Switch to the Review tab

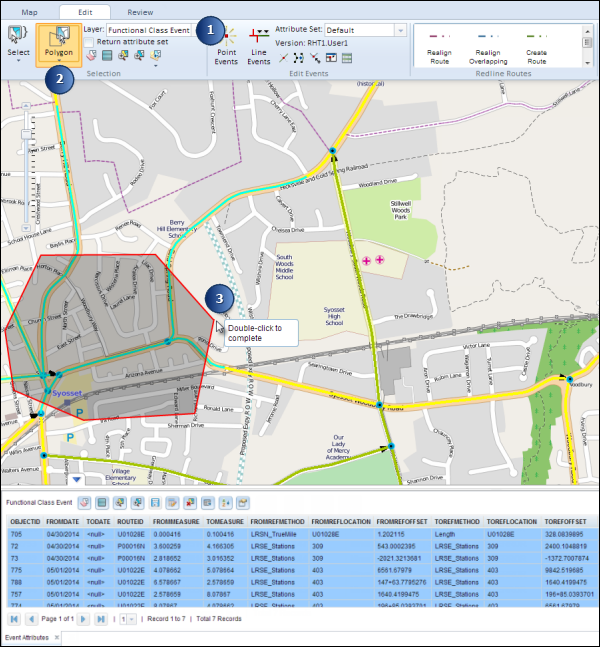tap(140, 12)
